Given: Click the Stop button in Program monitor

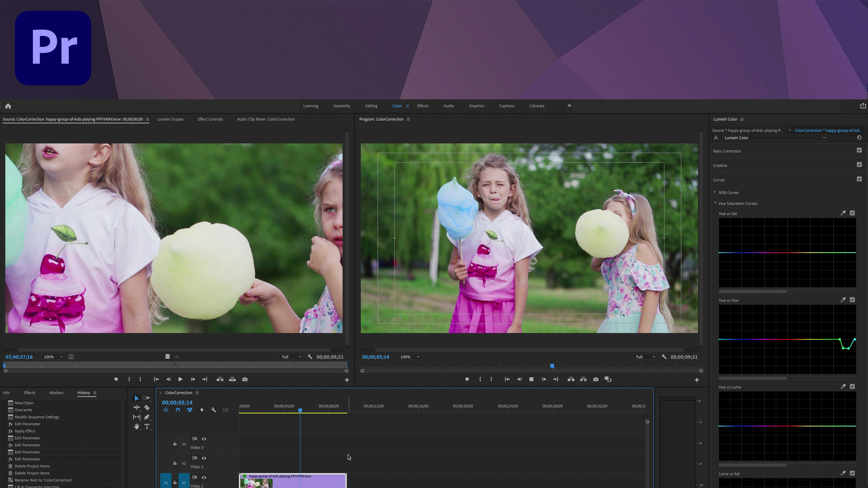Looking at the screenshot, I should click(531, 379).
